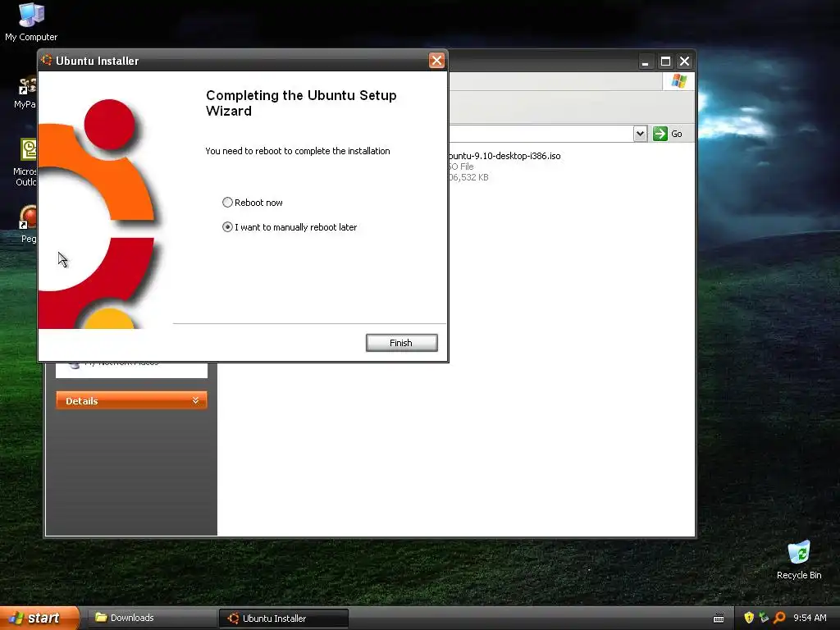Click the "06,532 KB" file size text

click(x=468, y=177)
